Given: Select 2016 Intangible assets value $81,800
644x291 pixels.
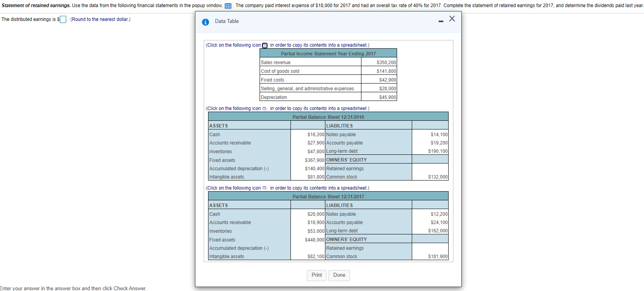Looking at the screenshot, I should pos(316,177).
